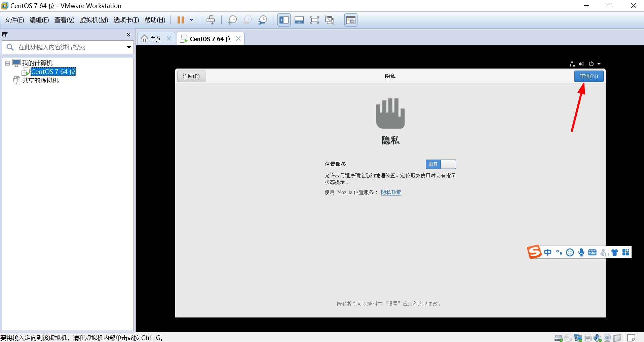Open the 帮助(H) menu
The height and width of the screenshot is (342, 644).
(155, 20)
